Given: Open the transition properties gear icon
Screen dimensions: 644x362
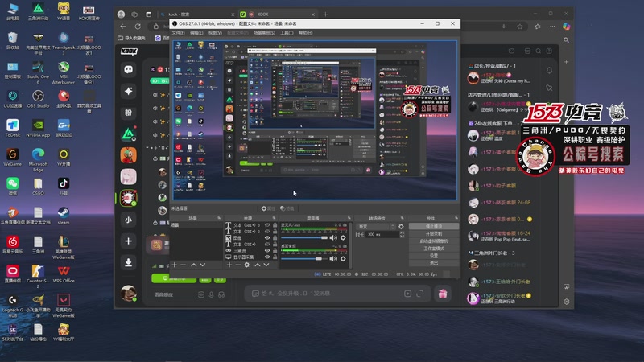Looking at the screenshot, I should [x=401, y=227].
